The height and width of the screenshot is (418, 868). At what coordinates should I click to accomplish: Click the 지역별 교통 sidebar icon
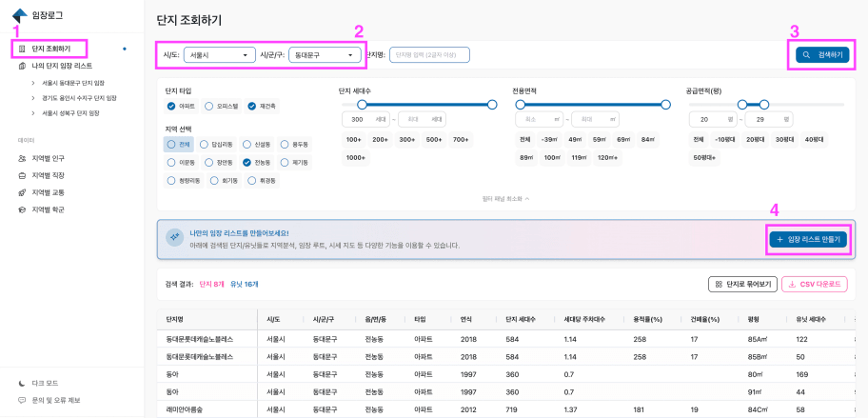[x=22, y=192]
